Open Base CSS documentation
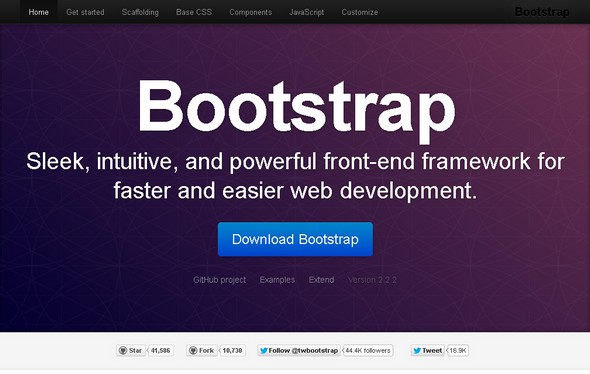 click(194, 12)
